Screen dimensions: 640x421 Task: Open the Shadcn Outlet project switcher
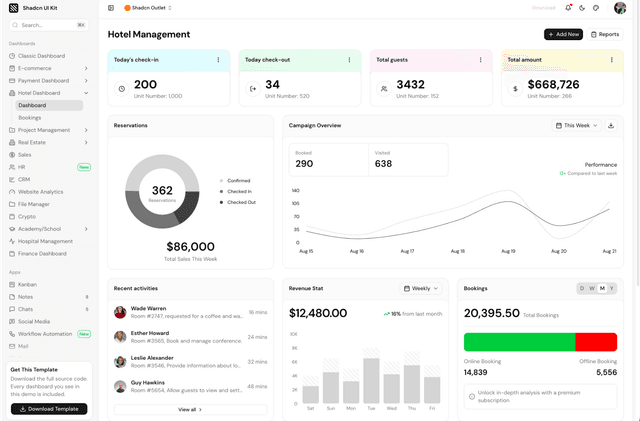pyautogui.click(x=148, y=8)
